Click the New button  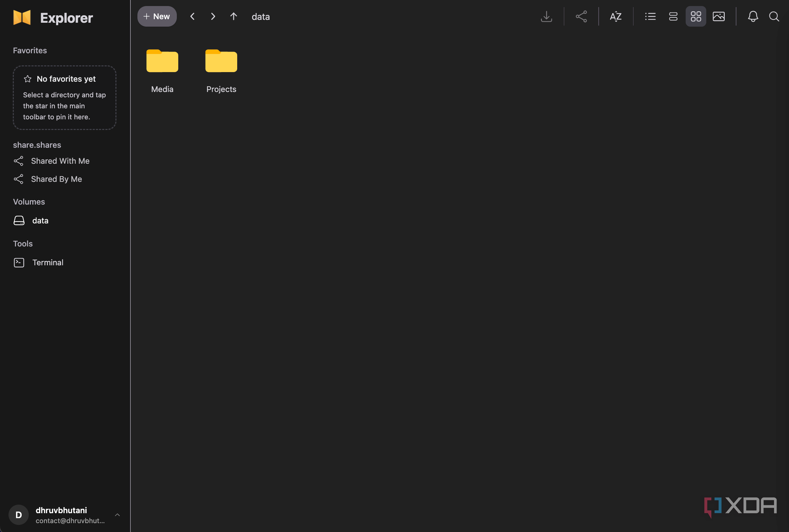[157, 16]
